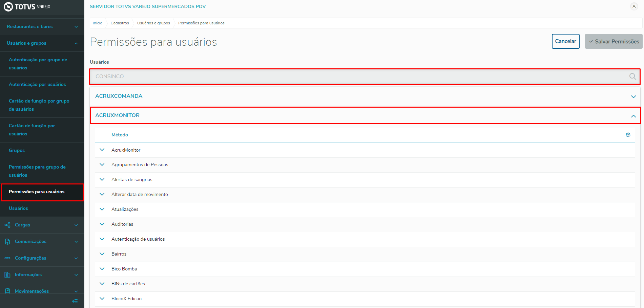Viewport: 644px width, 308px height.
Task: Open Cartão de função por usuários
Action: click(x=42, y=130)
